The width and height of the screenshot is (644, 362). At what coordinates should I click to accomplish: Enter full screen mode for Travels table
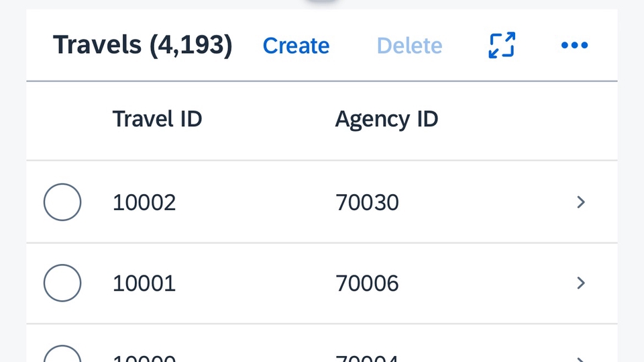point(501,45)
